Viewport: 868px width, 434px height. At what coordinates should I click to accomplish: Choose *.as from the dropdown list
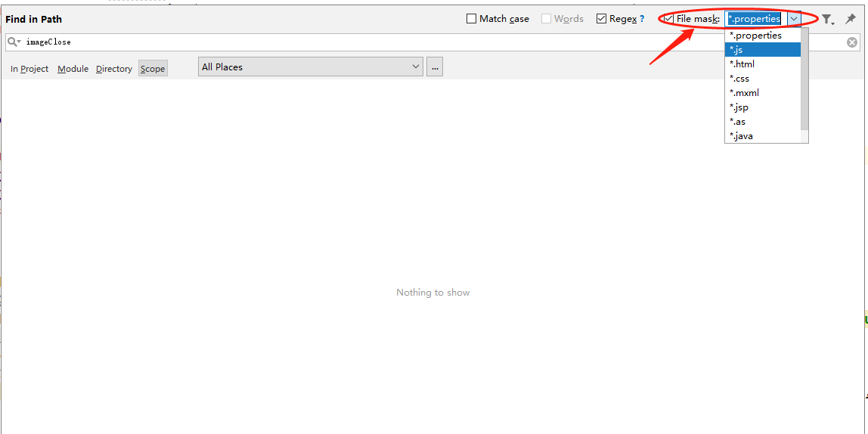click(x=763, y=122)
